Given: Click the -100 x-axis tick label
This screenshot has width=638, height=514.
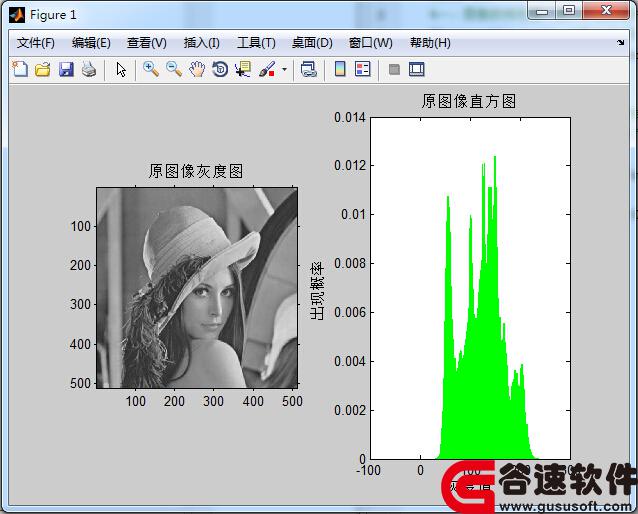Looking at the screenshot, I should pos(369,470).
